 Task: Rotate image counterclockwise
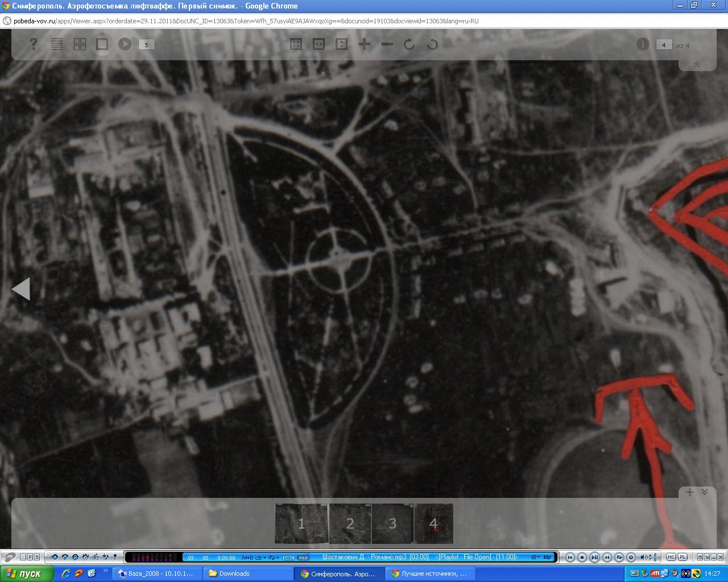tap(432, 44)
